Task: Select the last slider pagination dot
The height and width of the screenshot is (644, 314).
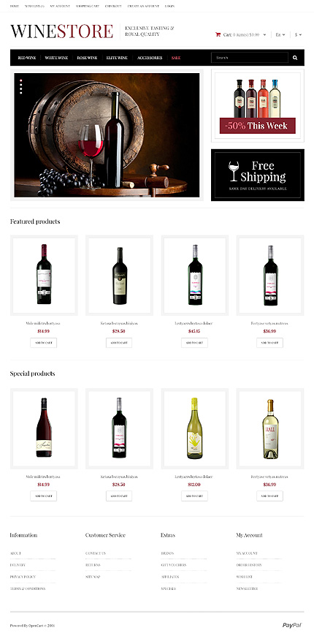Action: click(x=21, y=93)
